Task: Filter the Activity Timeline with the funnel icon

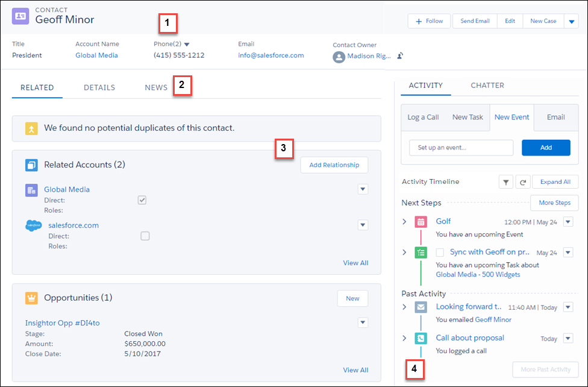Action: 506,182
